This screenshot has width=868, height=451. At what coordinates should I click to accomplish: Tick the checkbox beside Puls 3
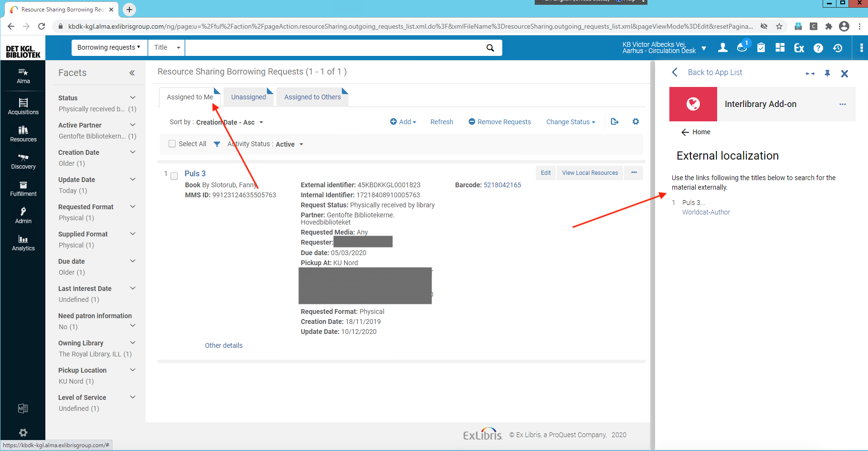174,176
